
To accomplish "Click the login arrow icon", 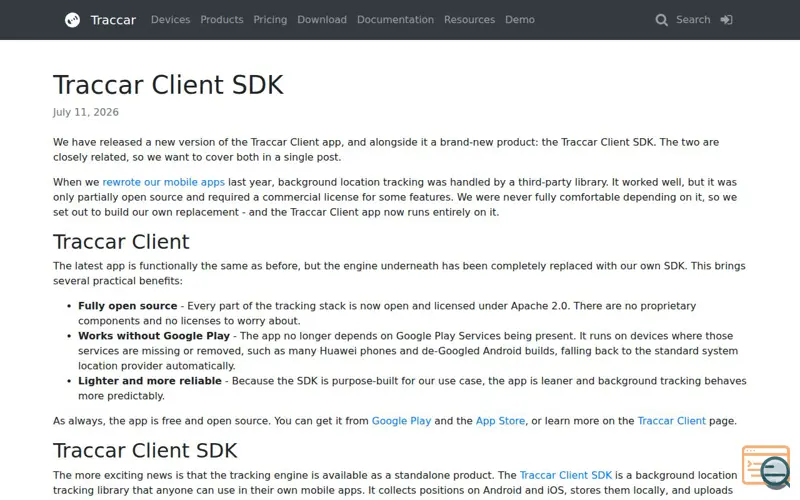I will (x=727, y=20).
